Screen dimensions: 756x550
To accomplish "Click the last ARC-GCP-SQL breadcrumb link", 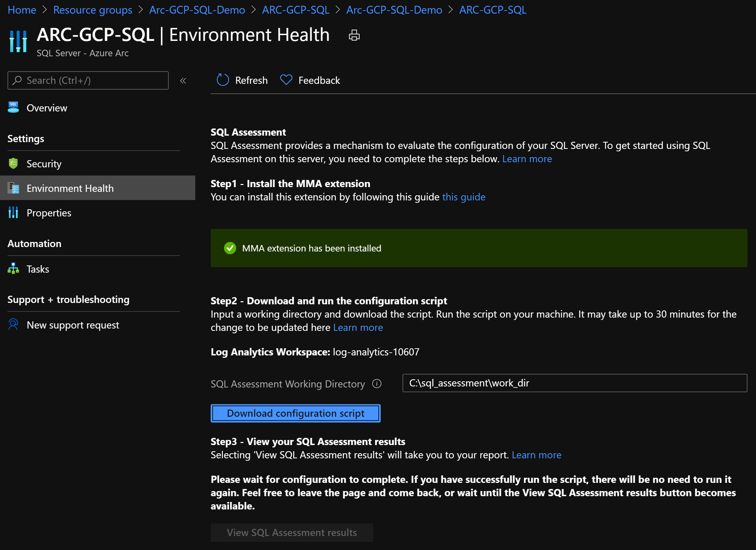I will pyautogui.click(x=493, y=10).
